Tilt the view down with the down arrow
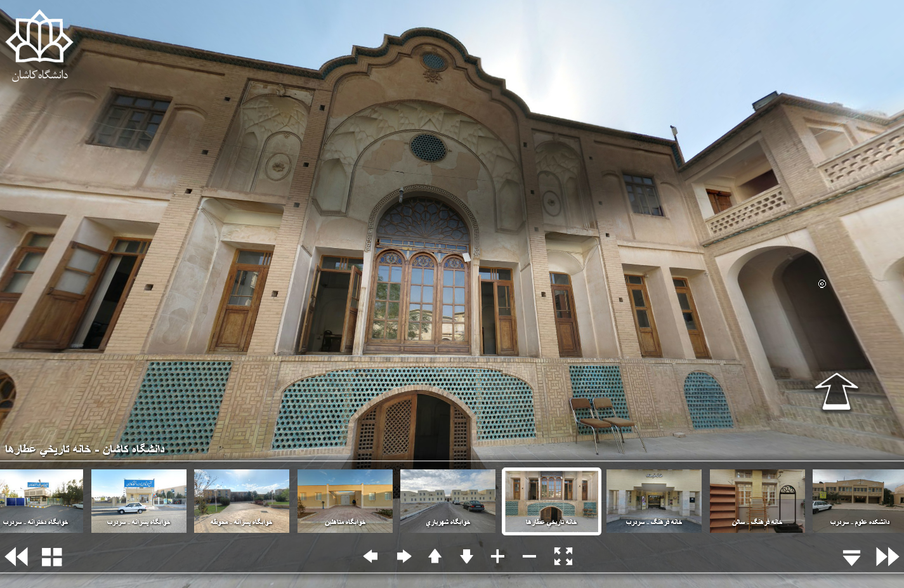904x588 pixels. (x=466, y=556)
